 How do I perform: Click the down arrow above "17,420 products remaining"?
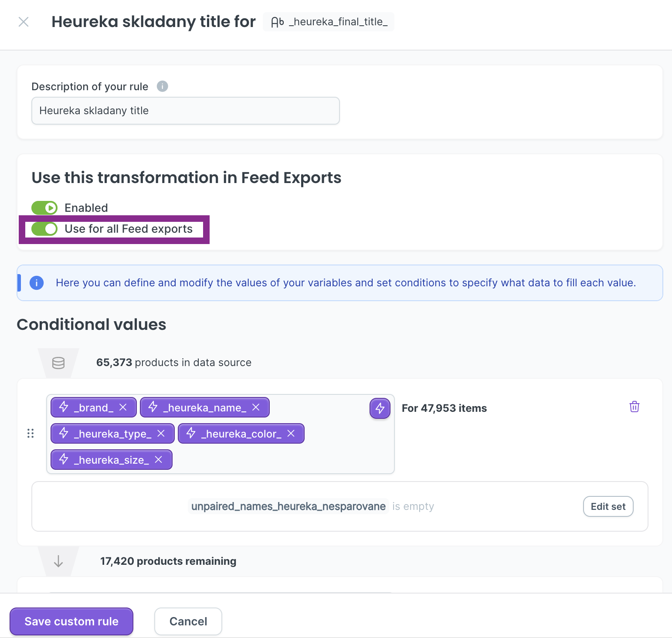coord(58,561)
